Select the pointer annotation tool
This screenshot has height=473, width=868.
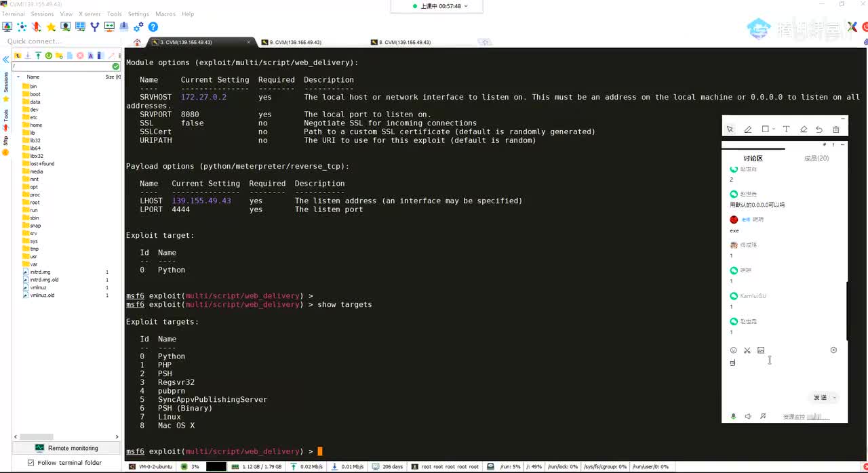click(730, 129)
